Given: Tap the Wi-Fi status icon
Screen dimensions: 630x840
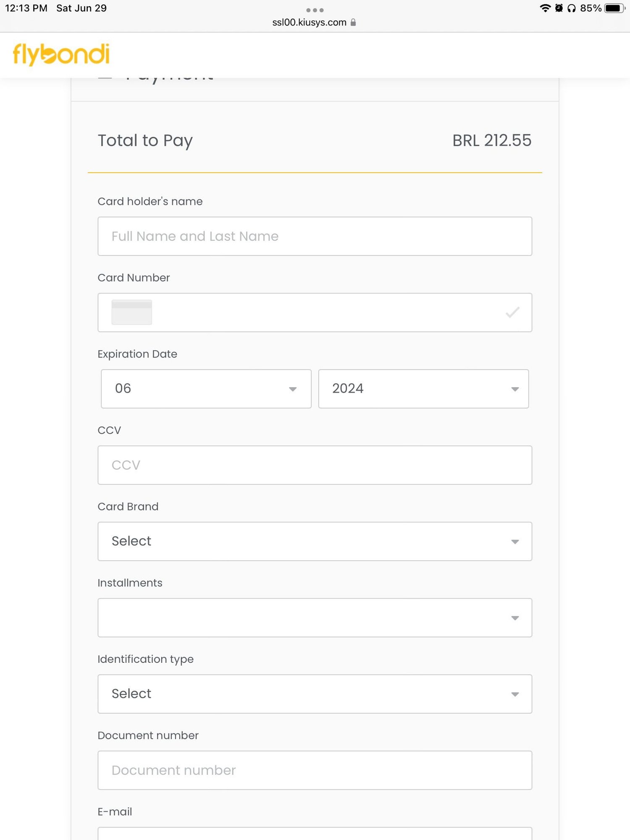Looking at the screenshot, I should pos(545,8).
